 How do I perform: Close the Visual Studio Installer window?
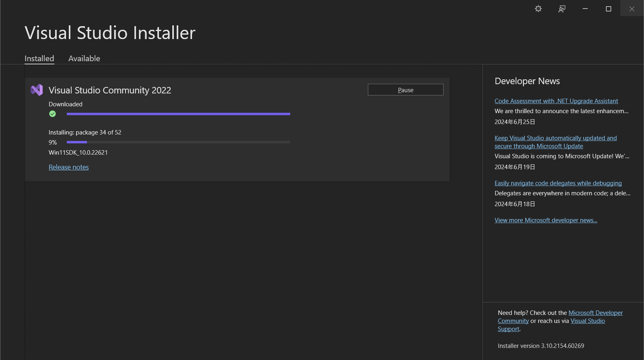[x=632, y=8]
